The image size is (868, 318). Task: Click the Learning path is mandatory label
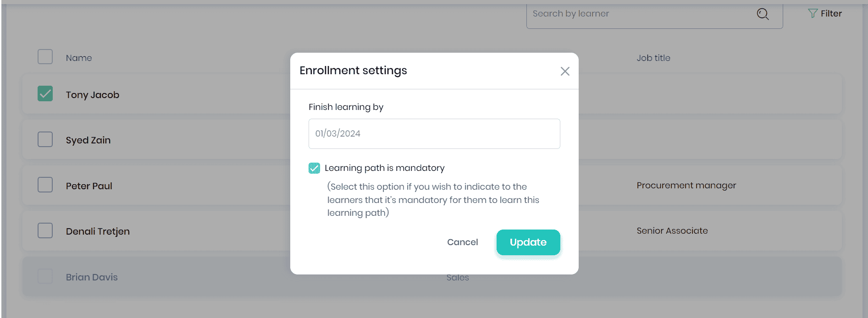click(384, 168)
